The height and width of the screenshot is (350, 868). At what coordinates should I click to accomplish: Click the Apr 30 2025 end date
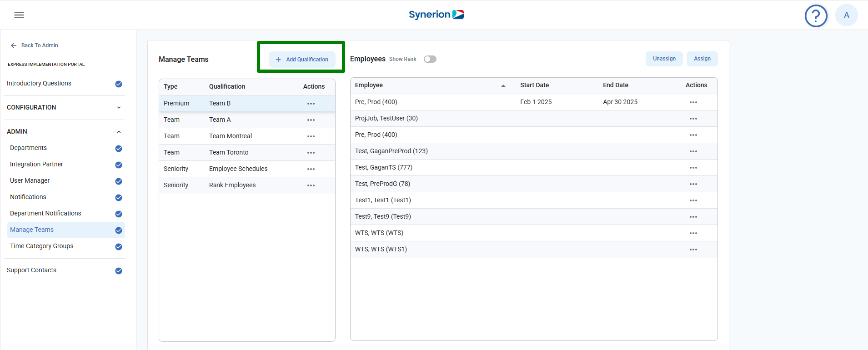point(620,102)
